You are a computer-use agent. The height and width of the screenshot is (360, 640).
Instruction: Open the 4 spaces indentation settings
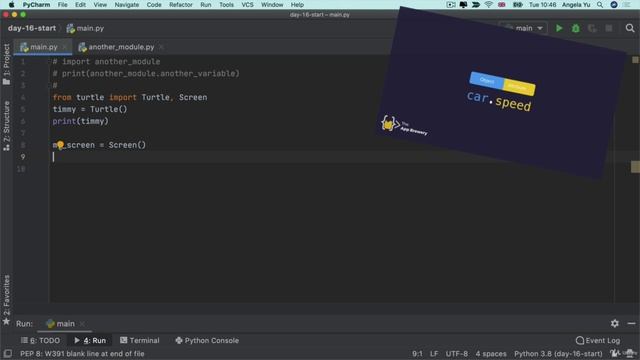(491, 353)
